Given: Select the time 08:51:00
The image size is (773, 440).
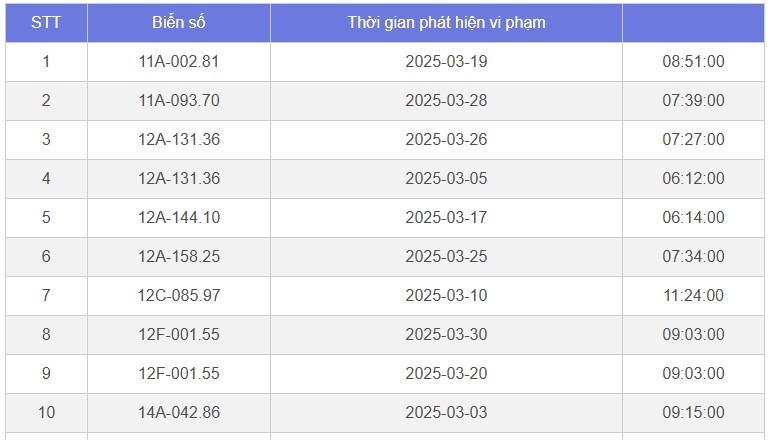Looking at the screenshot, I should click(x=693, y=62).
